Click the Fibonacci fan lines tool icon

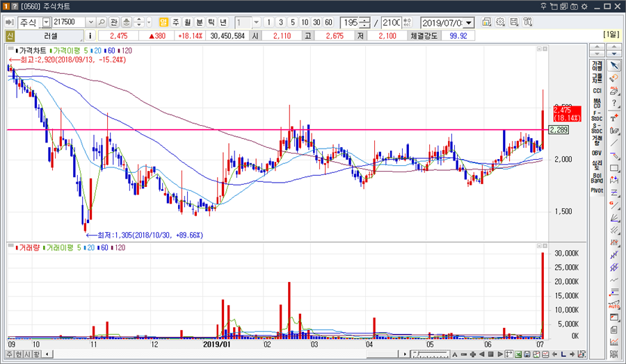[614, 217]
